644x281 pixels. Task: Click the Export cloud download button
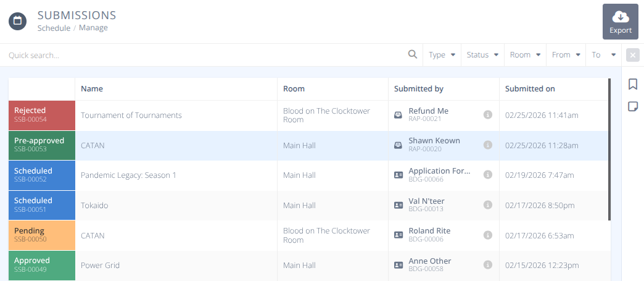pyautogui.click(x=620, y=22)
